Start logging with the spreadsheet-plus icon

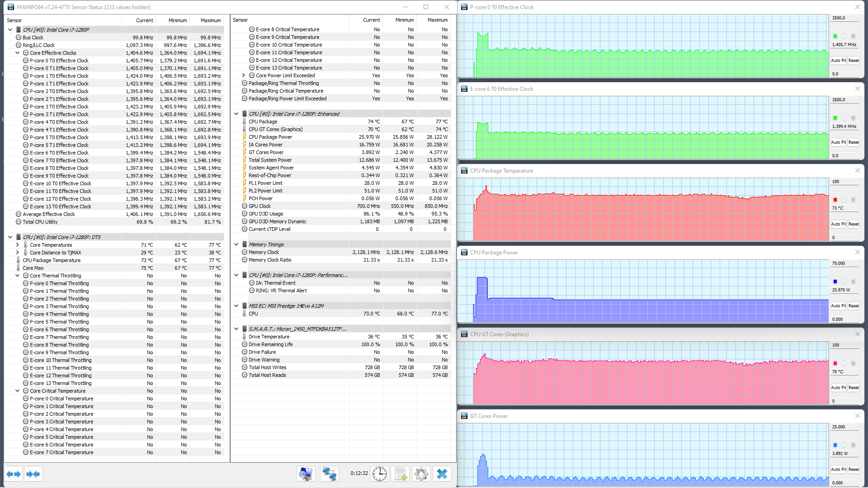pyautogui.click(x=401, y=474)
